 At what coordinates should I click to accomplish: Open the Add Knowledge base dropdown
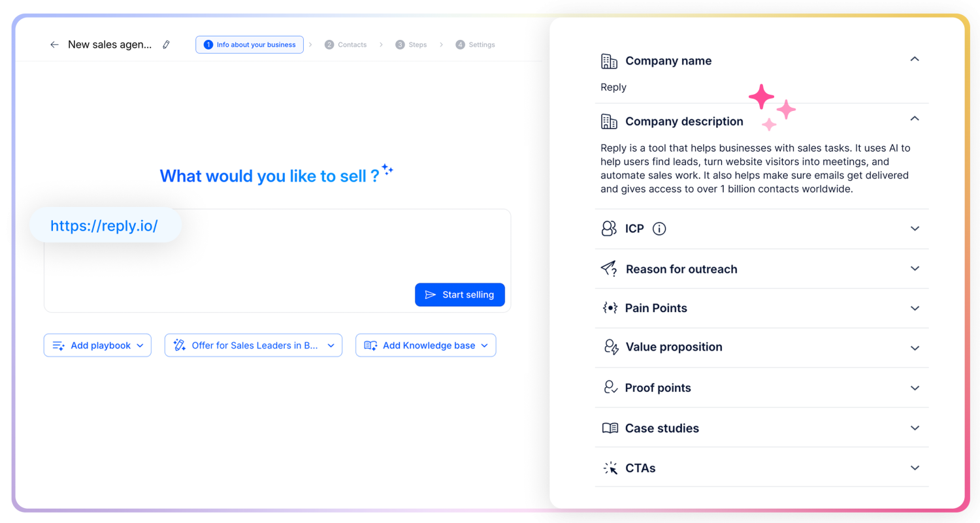click(426, 345)
